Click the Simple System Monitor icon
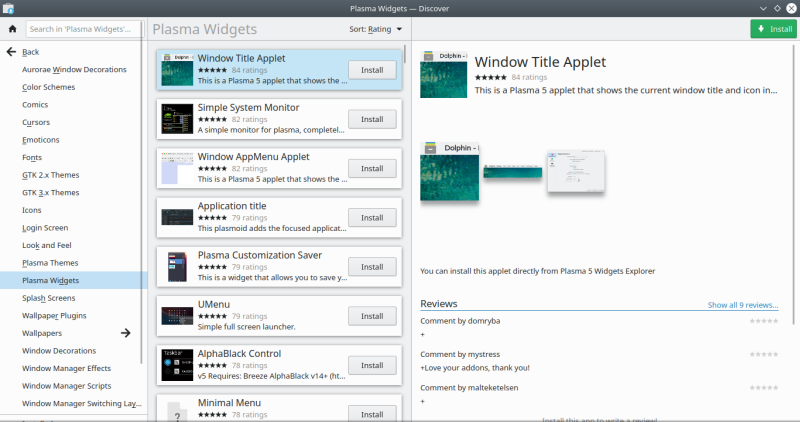Screen dimensions: 800x422 [x=177, y=119]
